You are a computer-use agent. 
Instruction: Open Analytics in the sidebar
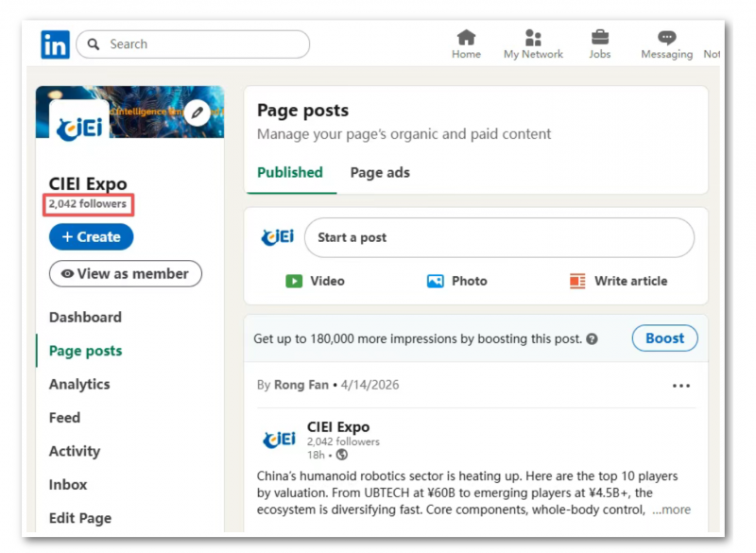coord(79,384)
